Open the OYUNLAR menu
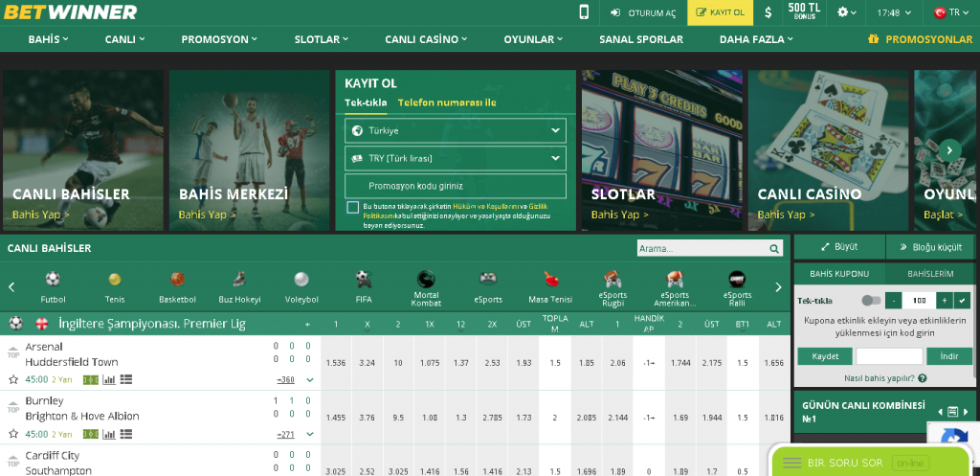This screenshot has height=476, width=980. (x=533, y=38)
